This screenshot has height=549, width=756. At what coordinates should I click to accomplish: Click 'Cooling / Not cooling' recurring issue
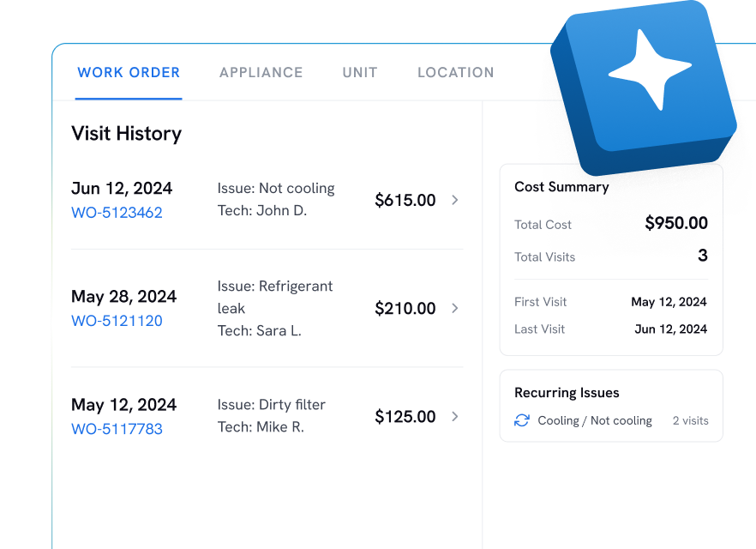[595, 420]
